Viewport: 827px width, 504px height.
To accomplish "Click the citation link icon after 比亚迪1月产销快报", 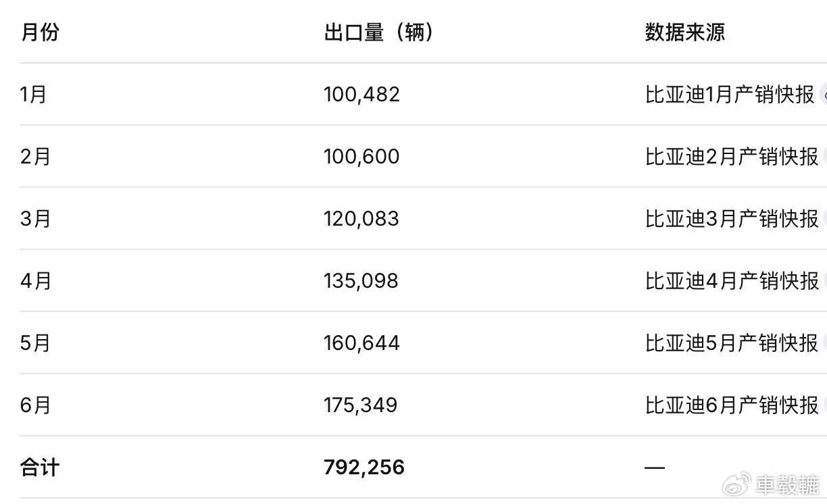I will coord(823,95).
